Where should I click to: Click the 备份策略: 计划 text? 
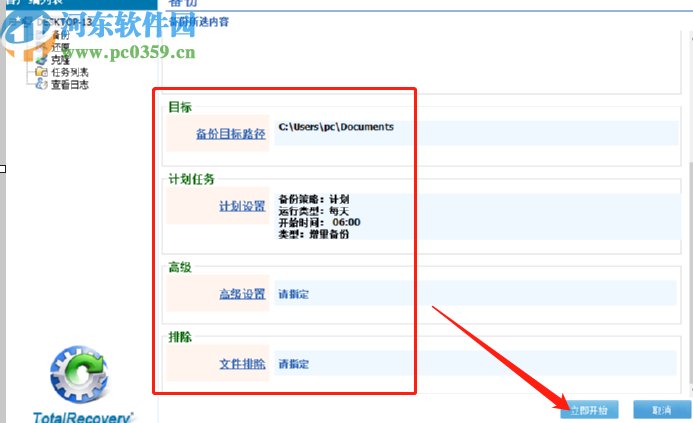coord(314,199)
